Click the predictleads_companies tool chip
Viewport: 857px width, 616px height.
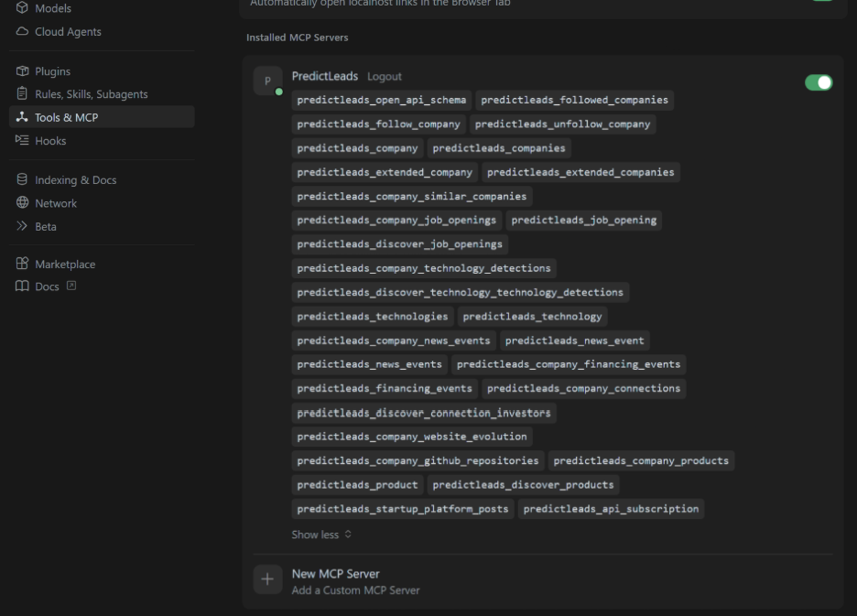point(499,148)
